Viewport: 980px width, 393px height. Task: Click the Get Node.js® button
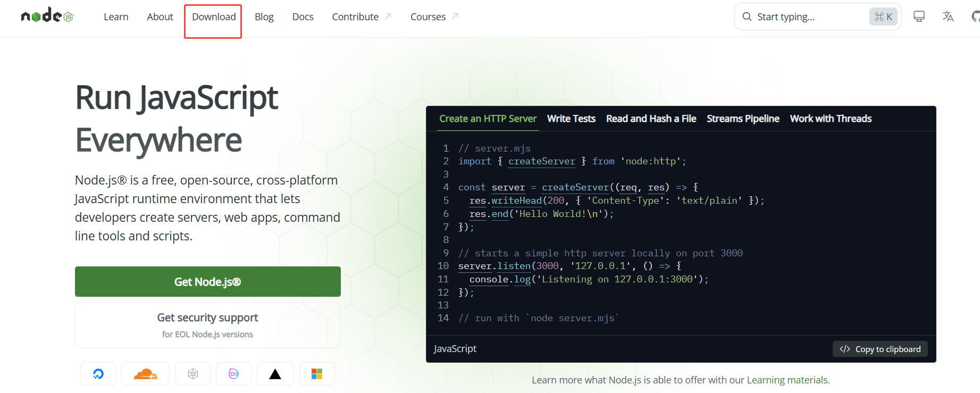pos(208,282)
